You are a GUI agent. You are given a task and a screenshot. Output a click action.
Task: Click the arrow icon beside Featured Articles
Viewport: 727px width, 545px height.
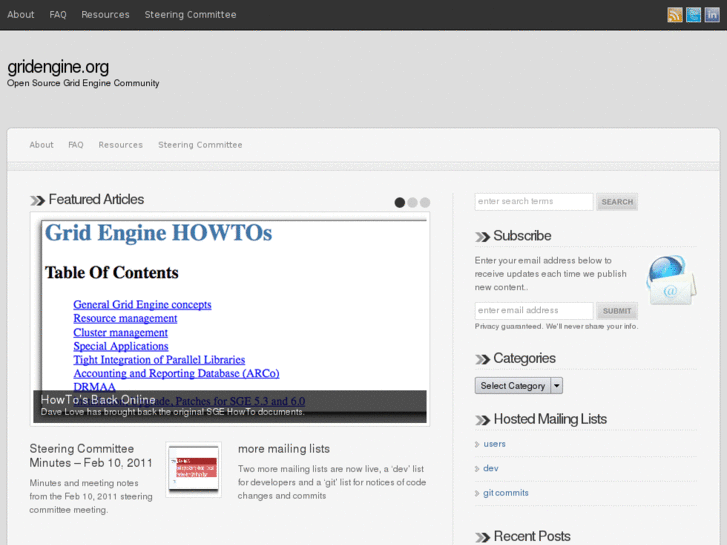click(x=37, y=200)
